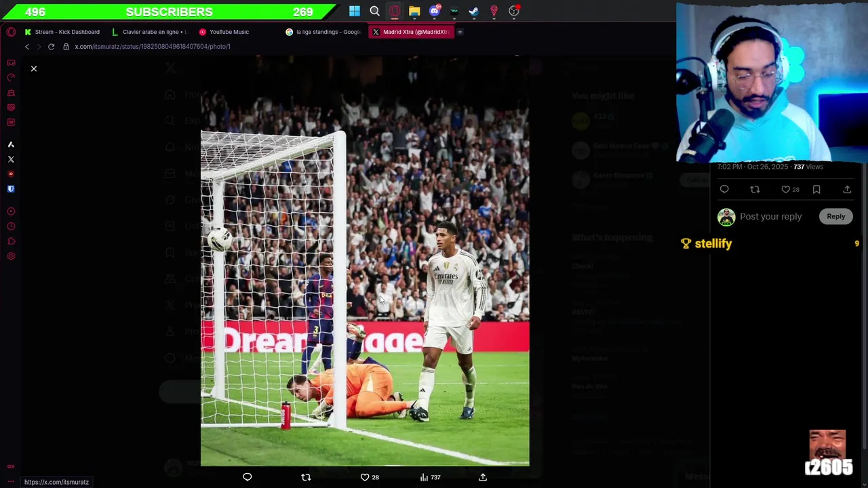Switch to Clavier arabe en ligne tab
This screenshot has width=868, height=488.
[150, 32]
